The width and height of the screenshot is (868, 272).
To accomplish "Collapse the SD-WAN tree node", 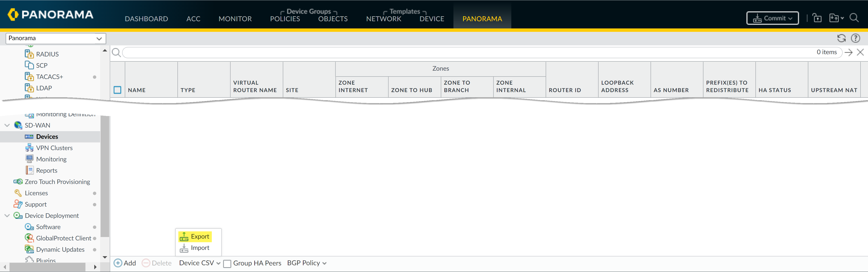I will click(7, 125).
